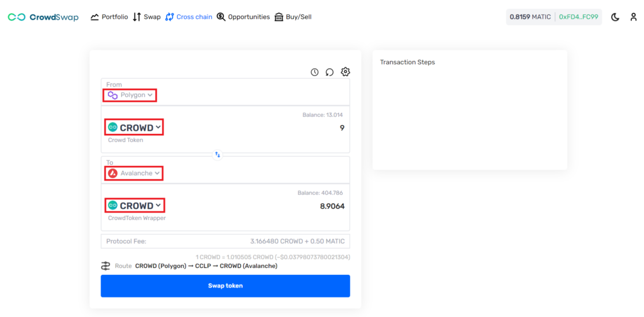The width and height of the screenshot is (644, 317).
Task: Open the From CROWD token dropdown
Action: point(134,127)
